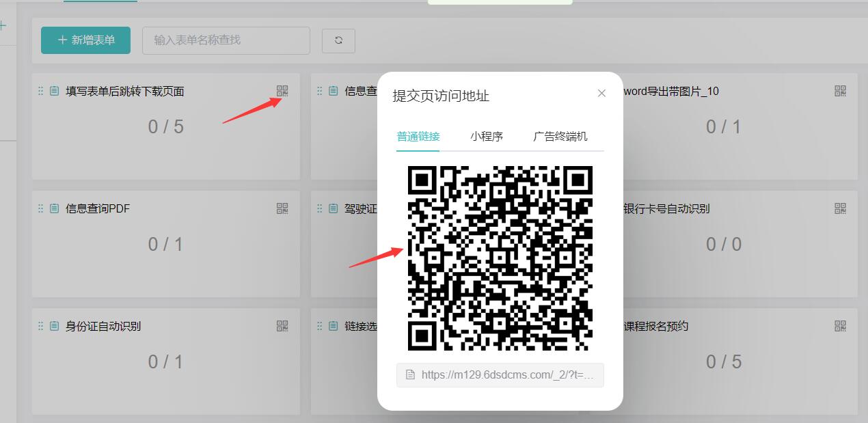Open QR code for 身份证自动识别 card
The width and height of the screenshot is (868, 423).
click(x=282, y=326)
